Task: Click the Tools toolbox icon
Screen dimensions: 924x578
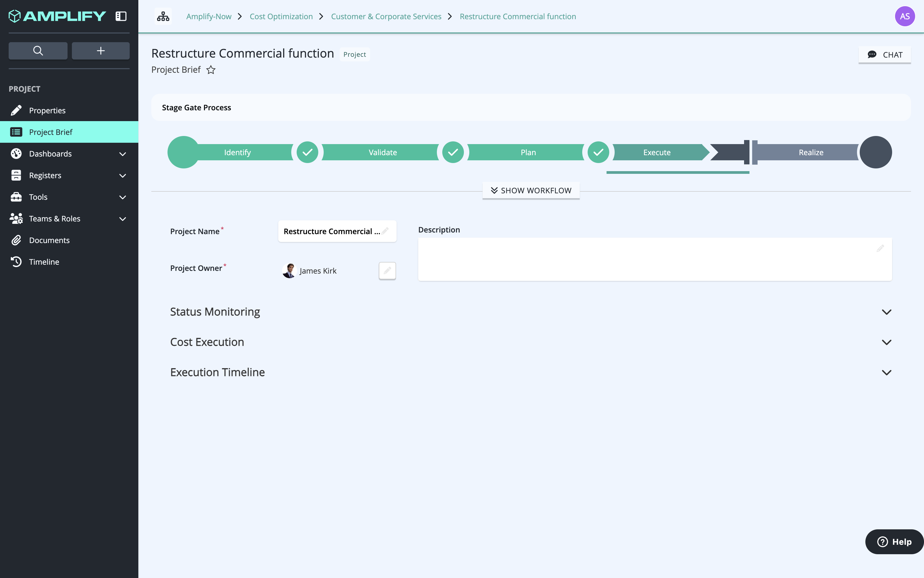Action: point(16,197)
